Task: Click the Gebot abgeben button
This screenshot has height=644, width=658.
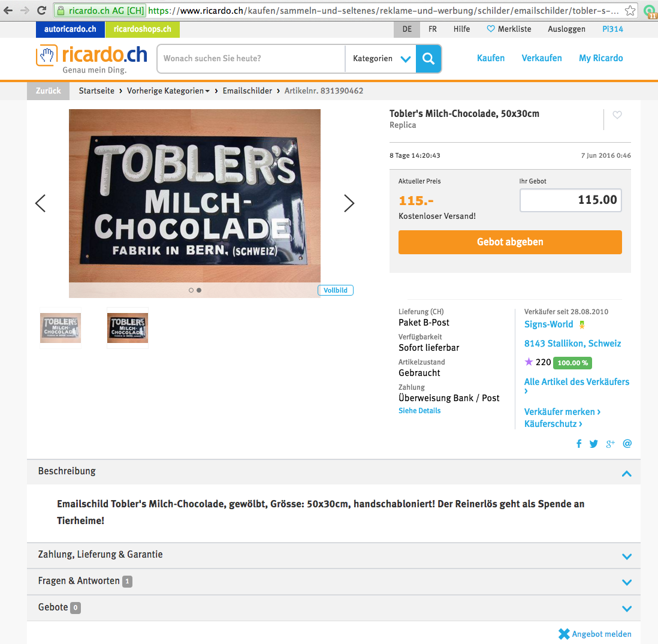Action: tap(510, 242)
